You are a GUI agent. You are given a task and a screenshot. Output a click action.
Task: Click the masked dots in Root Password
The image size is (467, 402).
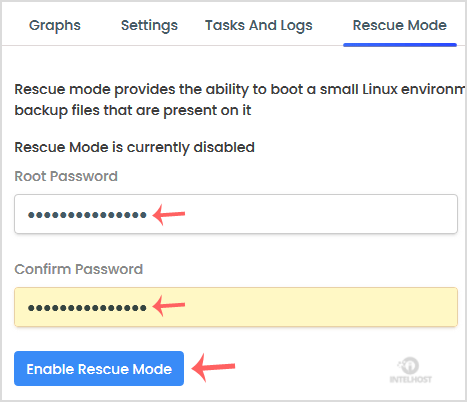(87, 215)
